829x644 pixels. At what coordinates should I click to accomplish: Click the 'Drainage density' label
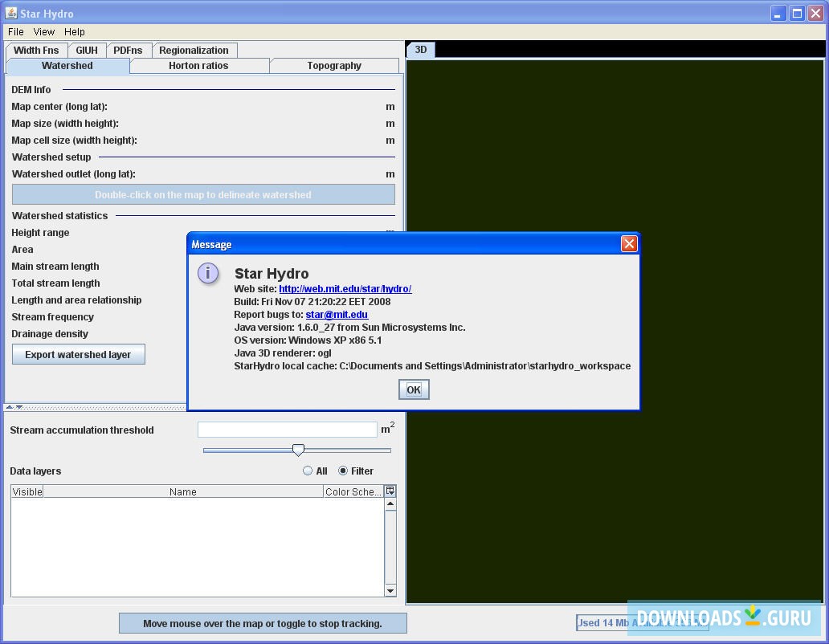(x=50, y=334)
